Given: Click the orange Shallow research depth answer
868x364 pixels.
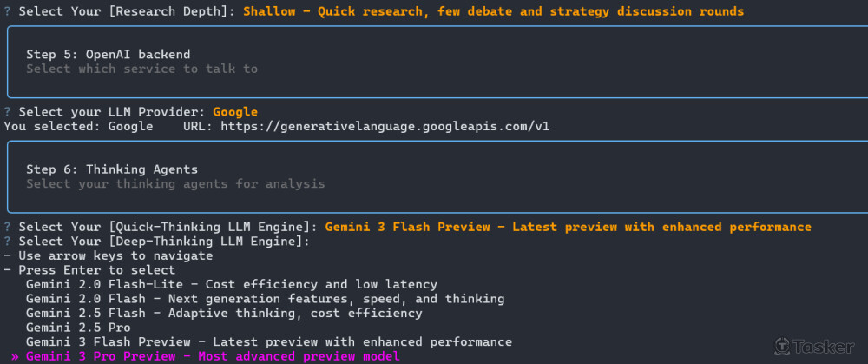Looking at the screenshot, I should (x=493, y=11).
